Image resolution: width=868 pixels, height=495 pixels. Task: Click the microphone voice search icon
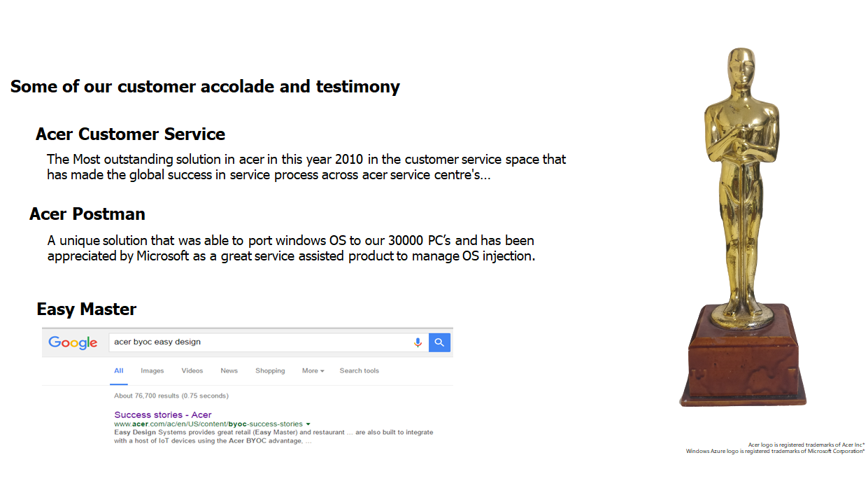point(418,342)
